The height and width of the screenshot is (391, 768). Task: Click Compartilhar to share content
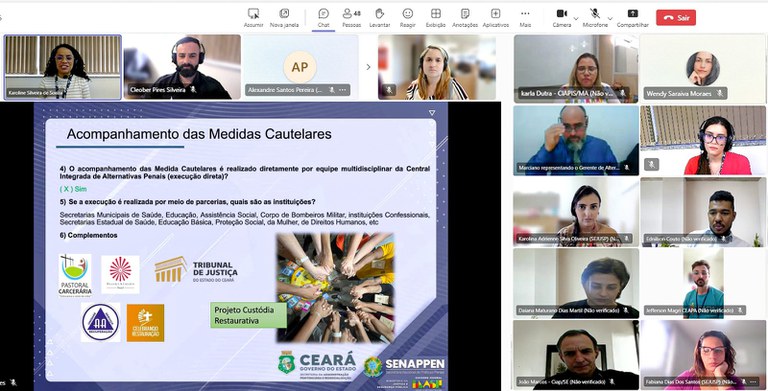(x=633, y=18)
